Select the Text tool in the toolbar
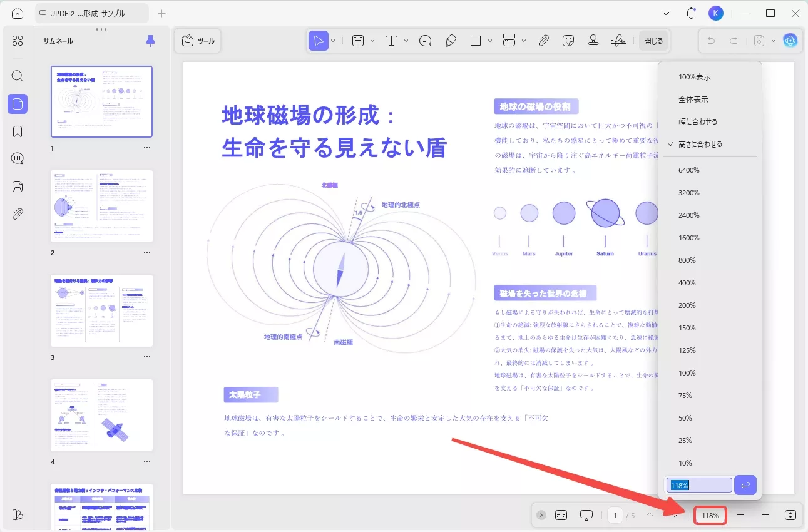808x532 pixels. click(392, 40)
